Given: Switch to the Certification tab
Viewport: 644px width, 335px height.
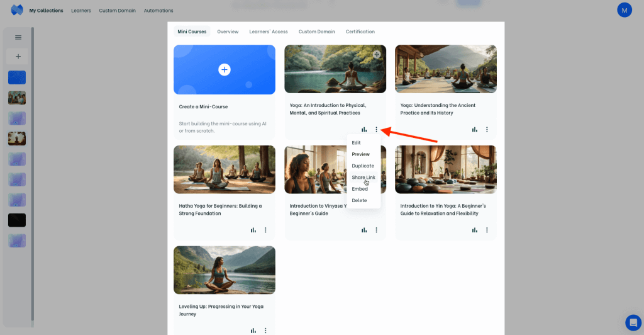Looking at the screenshot, I should coord(360,31).
